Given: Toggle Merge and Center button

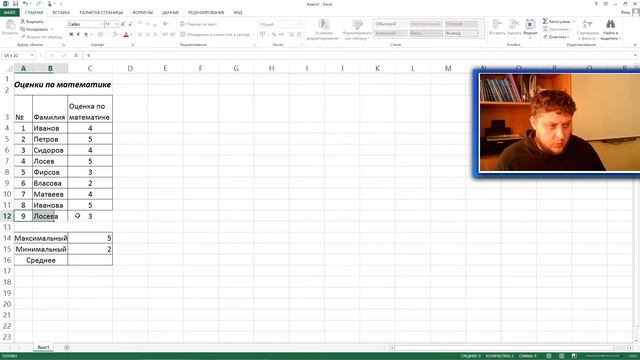Looking at the screenshot, I should 215,34.
